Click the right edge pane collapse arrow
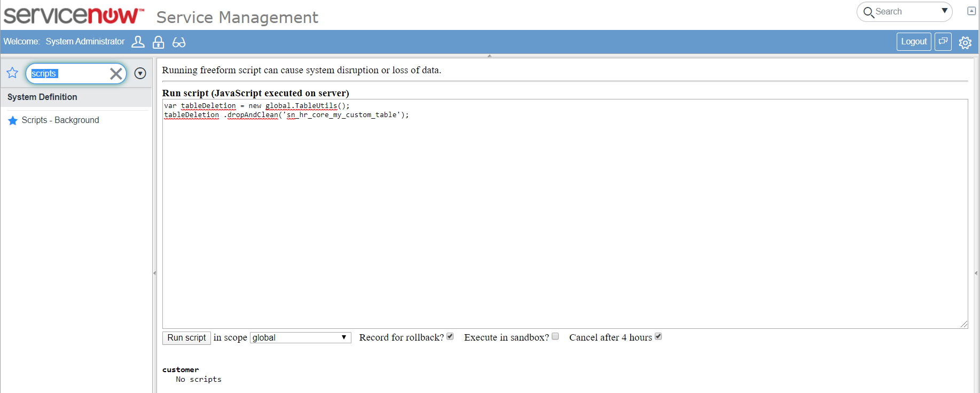 coord(976,273)
